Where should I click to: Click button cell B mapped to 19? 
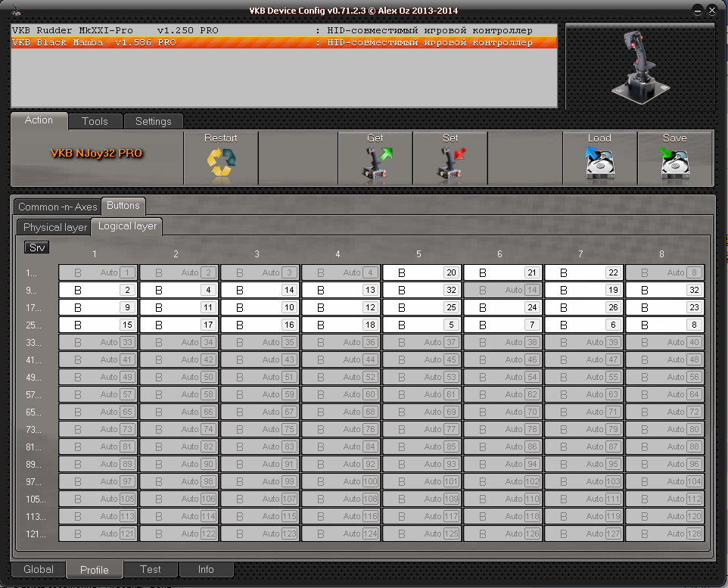tap(583, 291)
